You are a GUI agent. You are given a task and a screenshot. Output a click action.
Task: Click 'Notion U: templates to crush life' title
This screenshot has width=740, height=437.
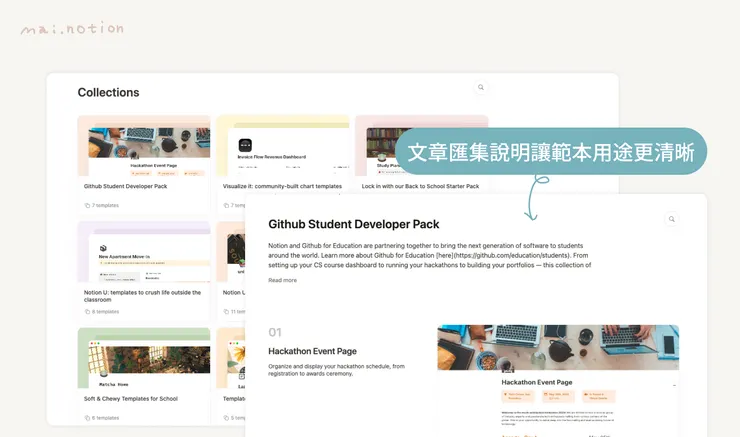[143, 296]
